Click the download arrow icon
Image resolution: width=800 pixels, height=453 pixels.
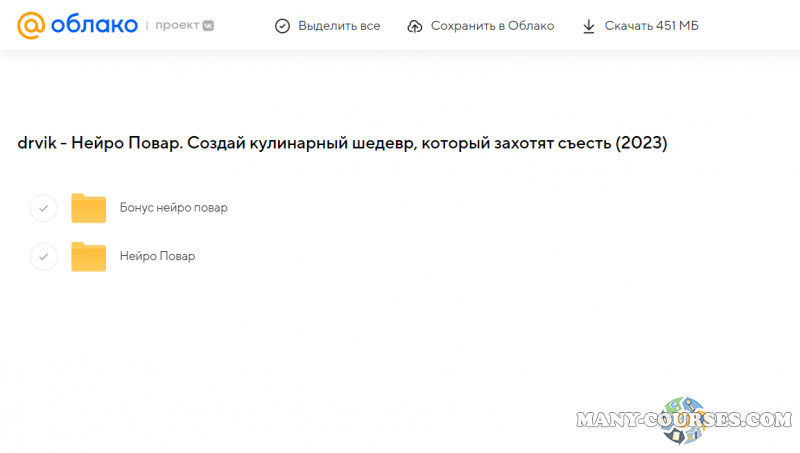pyautogui.click(x=589, y=26)
